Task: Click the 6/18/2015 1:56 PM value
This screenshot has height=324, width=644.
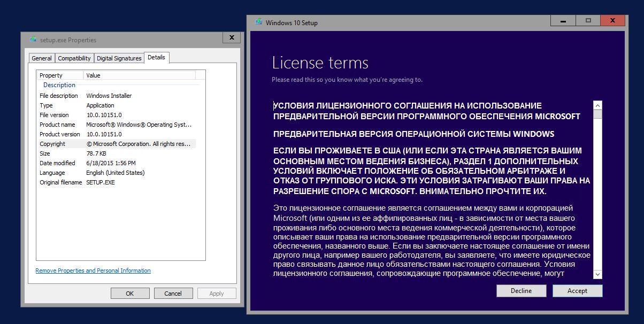Action: click(111, 163)
